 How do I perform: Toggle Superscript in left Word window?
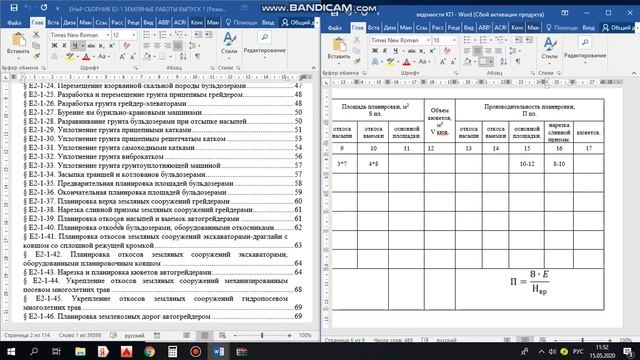click(111, 46)
